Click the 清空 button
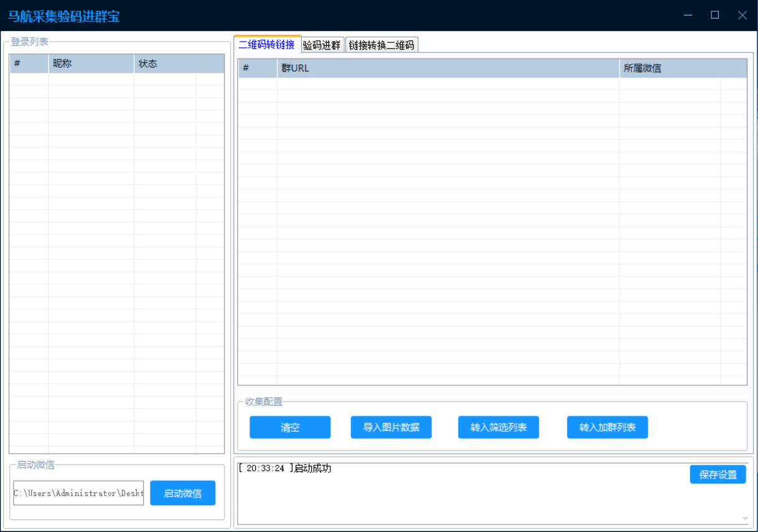758x532 pixels. tap(290, 427)
